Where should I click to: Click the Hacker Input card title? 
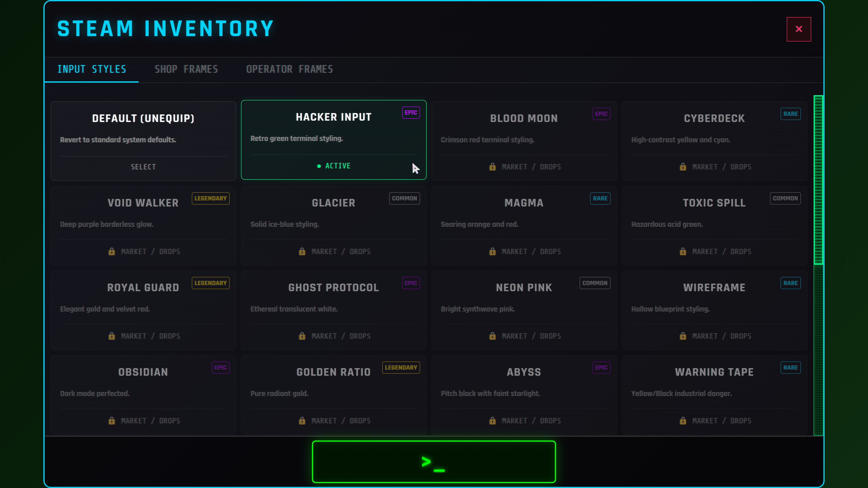click(x=334, y=117)
